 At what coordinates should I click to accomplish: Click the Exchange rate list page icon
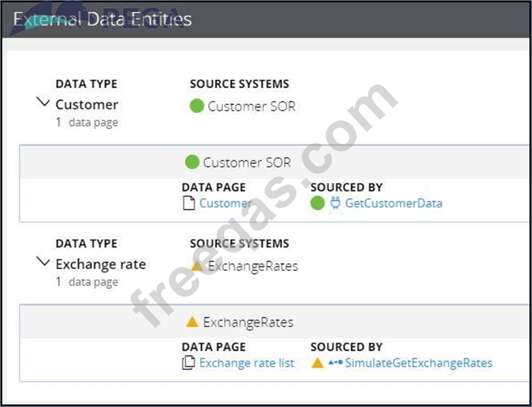tap(189, 363)
